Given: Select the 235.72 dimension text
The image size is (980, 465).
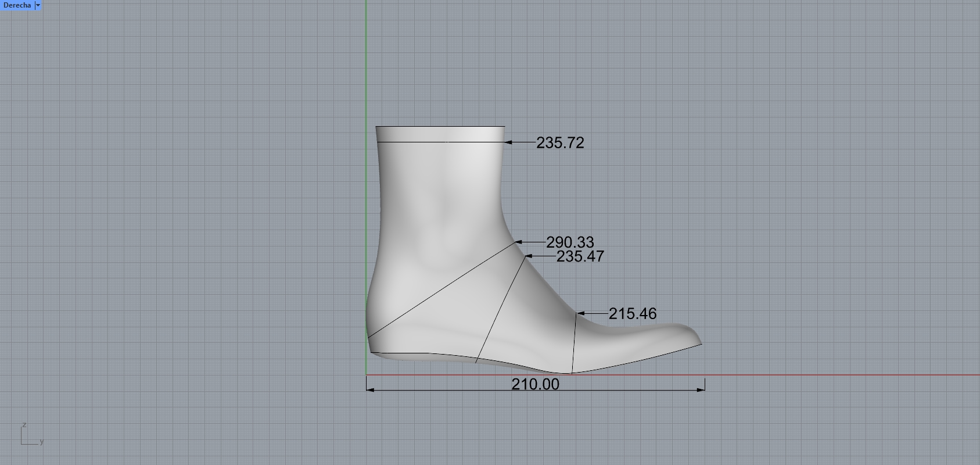Looking at the screenshot, I should pyautogui.click(x=560, y=143).
